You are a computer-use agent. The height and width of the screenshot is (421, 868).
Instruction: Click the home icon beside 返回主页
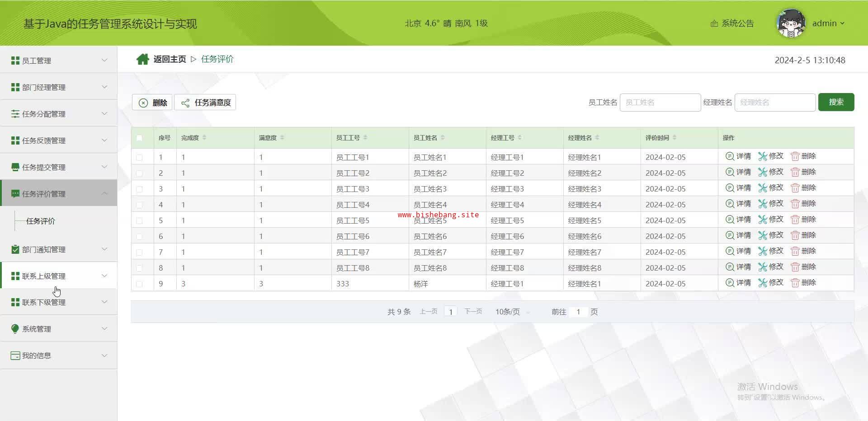point(143,59)
